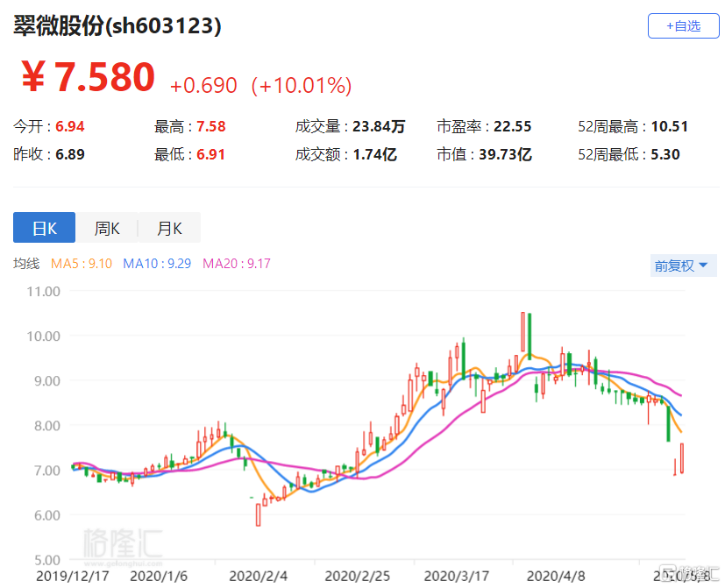
Task: Add stock to watchlist via +自选 button
Action: click(683, 26)
